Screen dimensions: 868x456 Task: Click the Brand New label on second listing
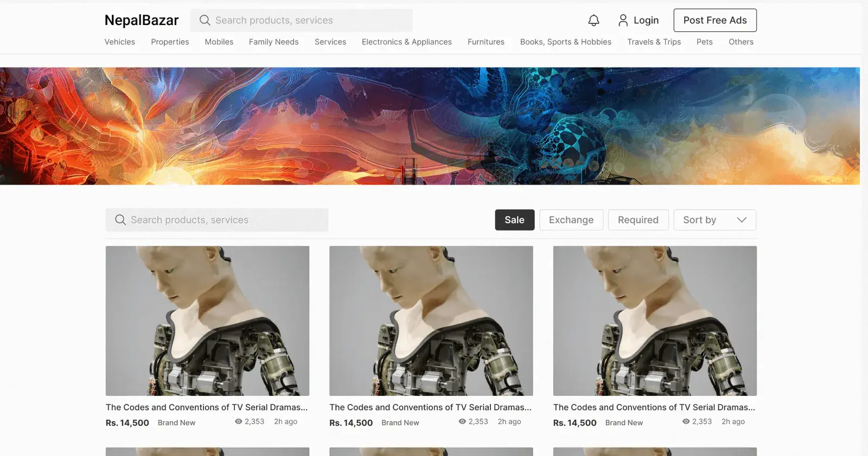(400, 423)
